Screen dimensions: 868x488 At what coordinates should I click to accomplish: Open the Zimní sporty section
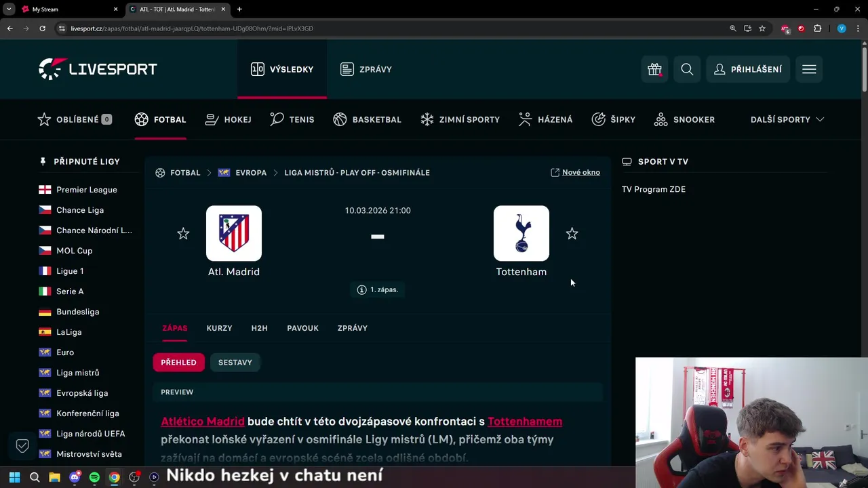coord(460,119)
